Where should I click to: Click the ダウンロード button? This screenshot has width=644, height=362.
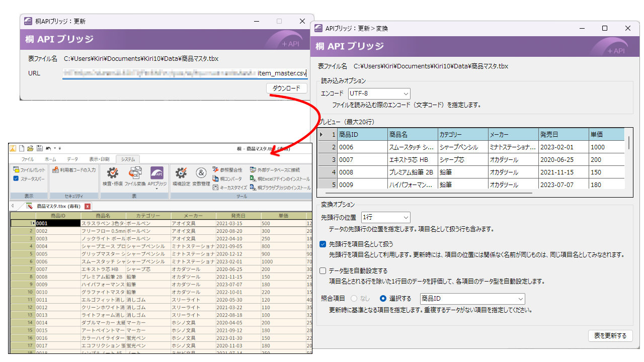[x=286, y=88]
